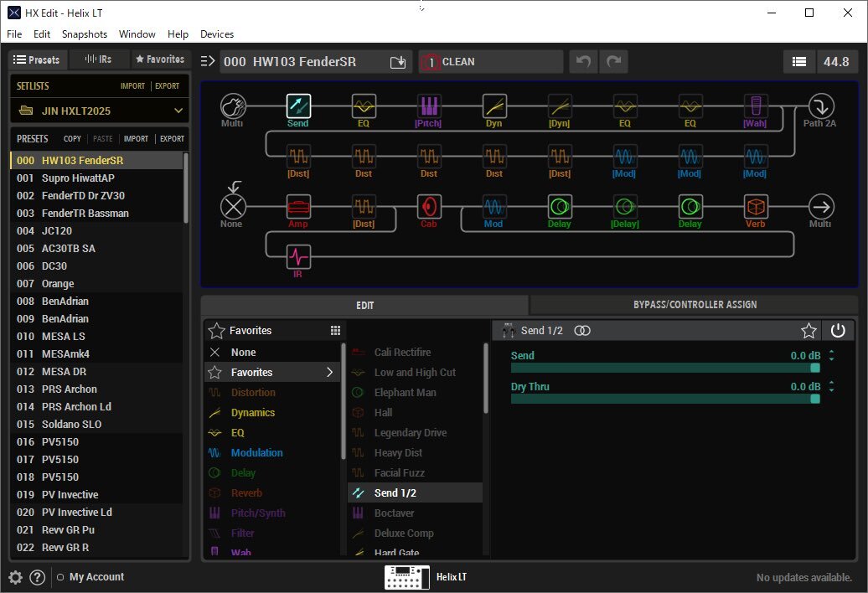The width and height of the screenshot is (868, 593).
Task: Open the CLEAN snapshot selector
Action: tap(491, 62)
